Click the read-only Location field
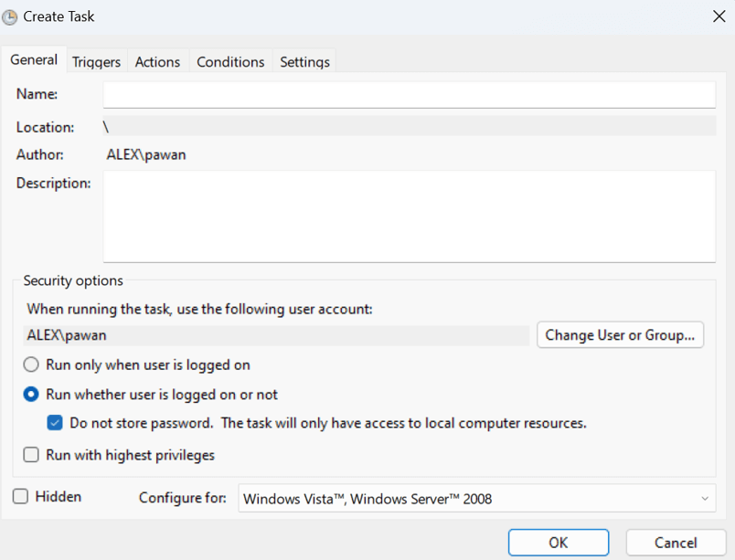 coord(409,127)
